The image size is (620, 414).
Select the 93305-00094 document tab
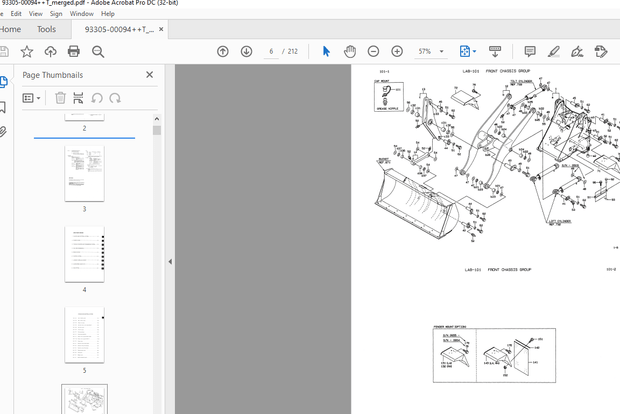[x=119, y=29]
